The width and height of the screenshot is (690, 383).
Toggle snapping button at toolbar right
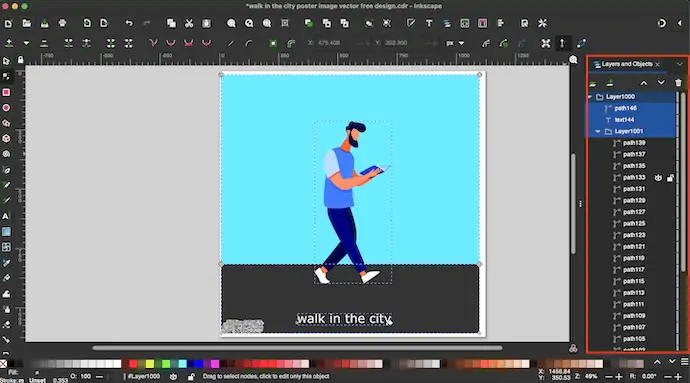(661, 23)
